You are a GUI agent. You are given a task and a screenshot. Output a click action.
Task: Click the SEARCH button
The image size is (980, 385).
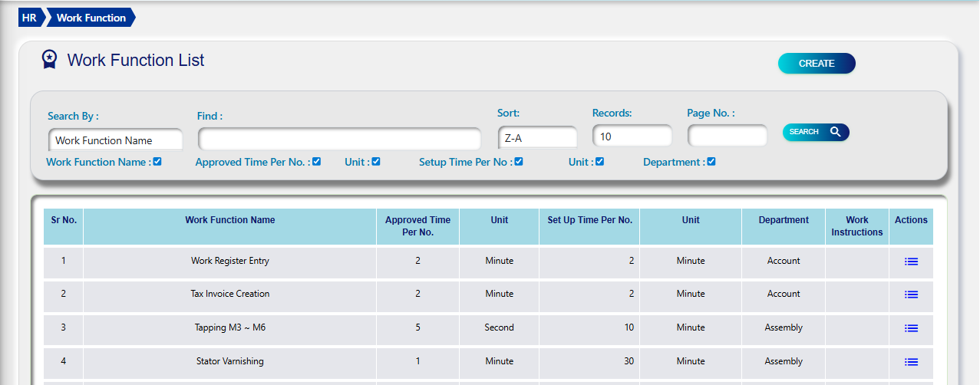tap(815, 132)
